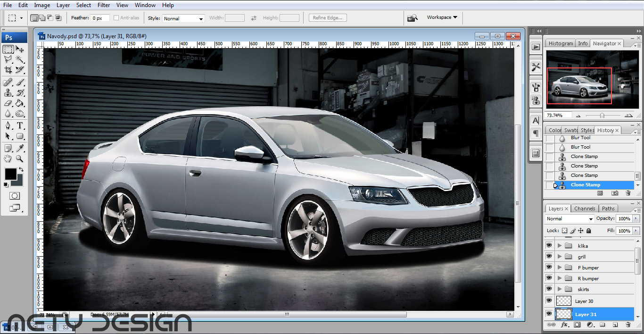Select the Hand tool
This screenshot has width=644, height=334.
(x=8, y=159)
